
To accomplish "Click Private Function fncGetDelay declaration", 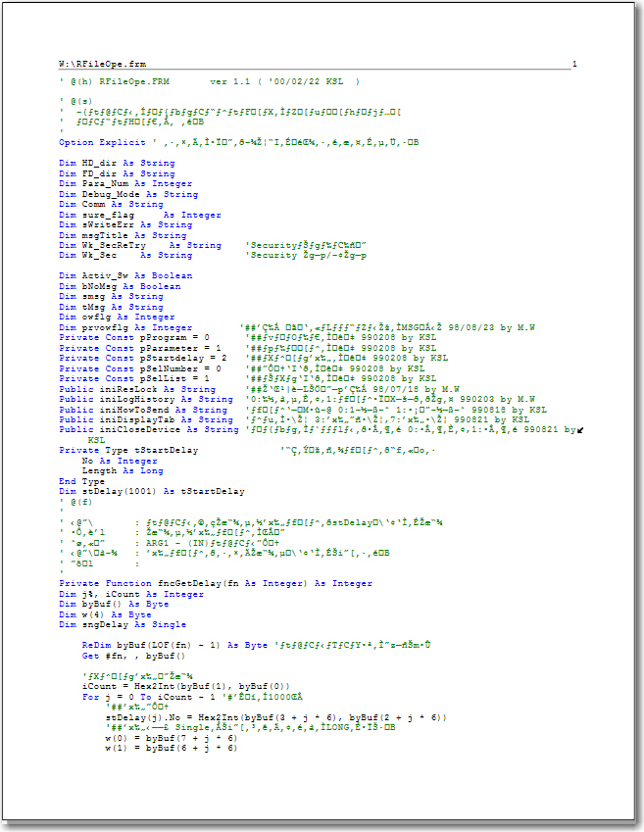I will [x=216, y=584].
